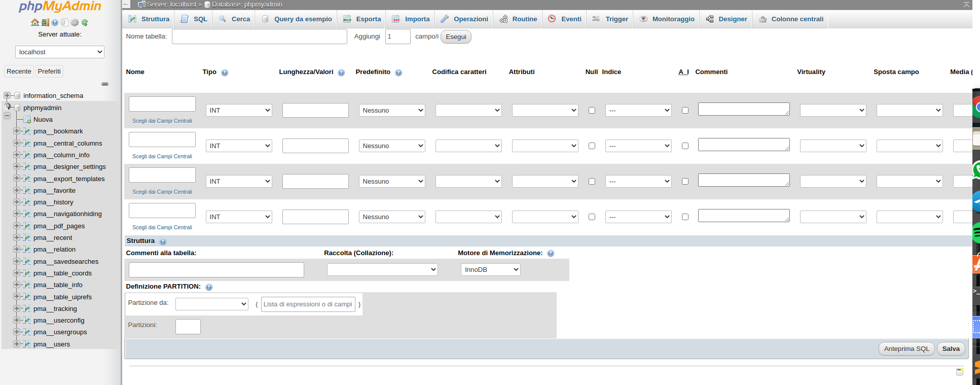Click the collapse arrow at top left of header

click(x=127, y=5)
